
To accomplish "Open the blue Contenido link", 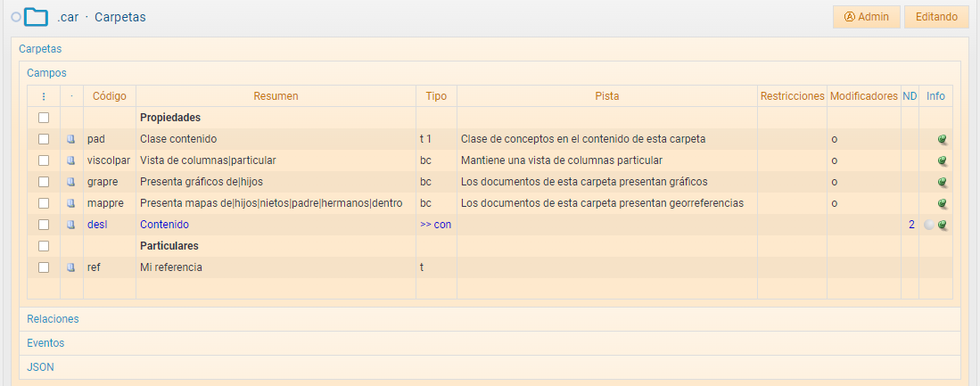I will click(164, 225).
